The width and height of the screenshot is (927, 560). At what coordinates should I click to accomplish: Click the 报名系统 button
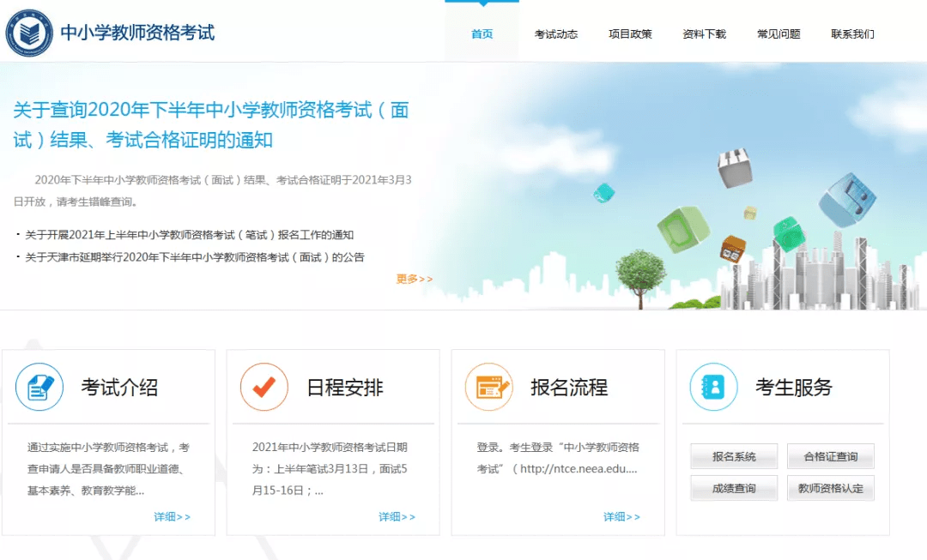point(734,456)
